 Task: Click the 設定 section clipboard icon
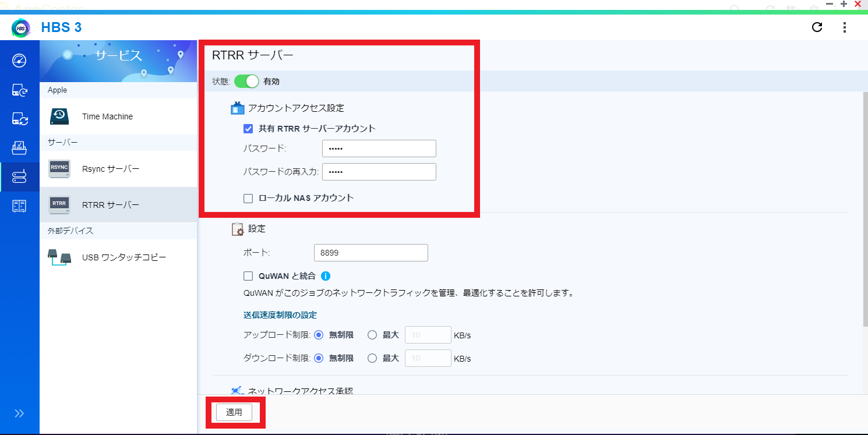click(x=238, y=229)
